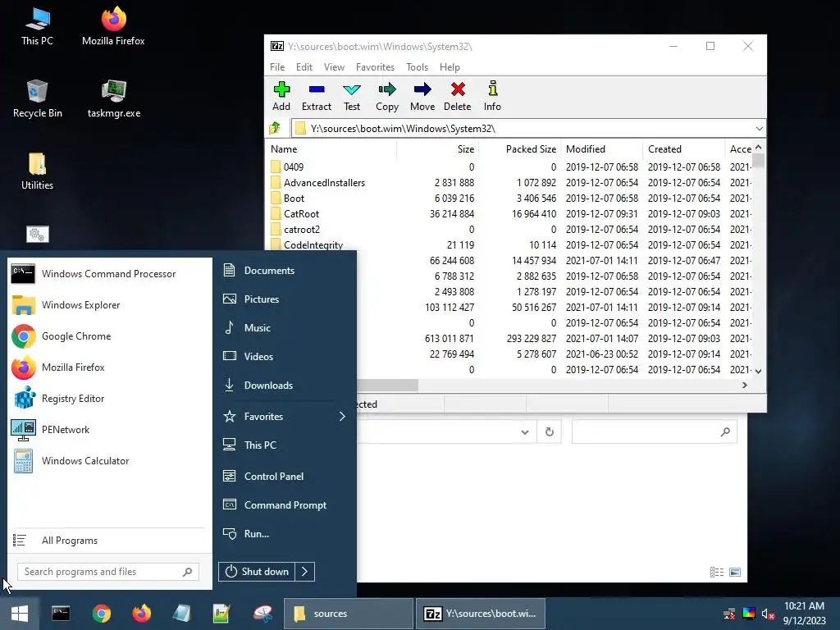Open Firefox from the taskbar
Image resolution: width=840 pixels, height=630 pixels.
coord(141,614)
